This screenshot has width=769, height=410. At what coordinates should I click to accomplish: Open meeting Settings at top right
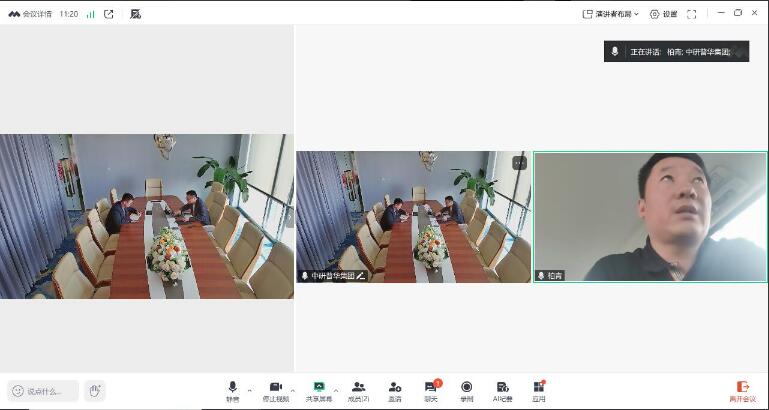coord(663,14)
